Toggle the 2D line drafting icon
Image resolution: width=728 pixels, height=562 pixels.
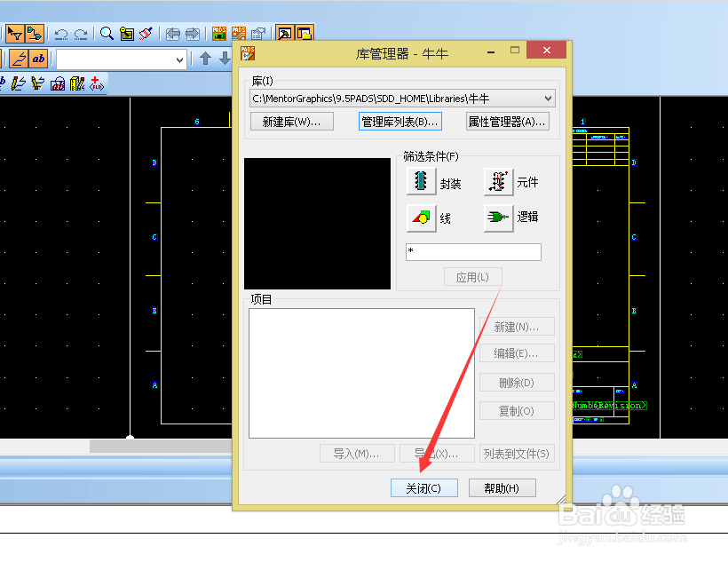tap(19, 59)
